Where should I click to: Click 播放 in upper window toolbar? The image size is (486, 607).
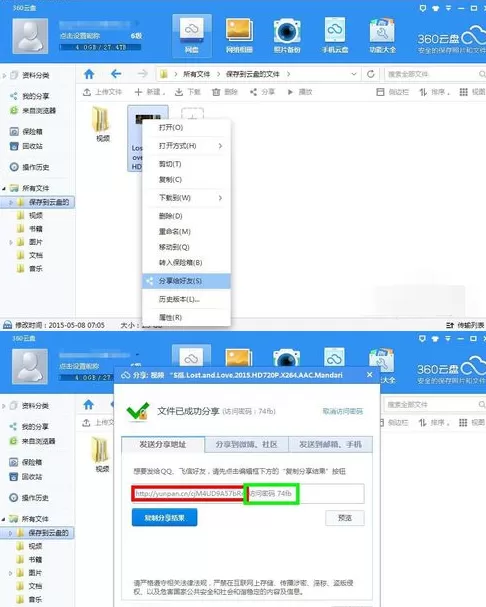[299, 92]
